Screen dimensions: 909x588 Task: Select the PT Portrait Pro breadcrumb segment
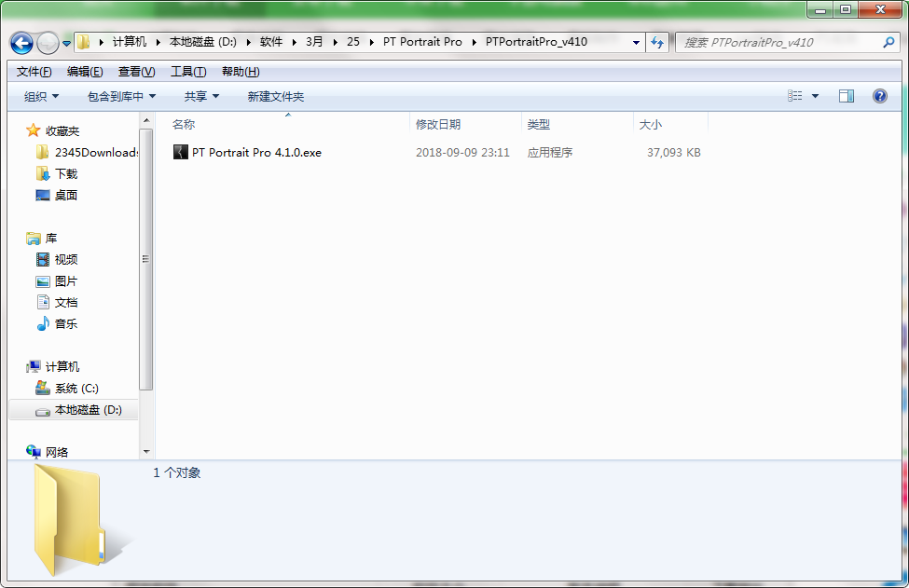[x=422, y=42]
